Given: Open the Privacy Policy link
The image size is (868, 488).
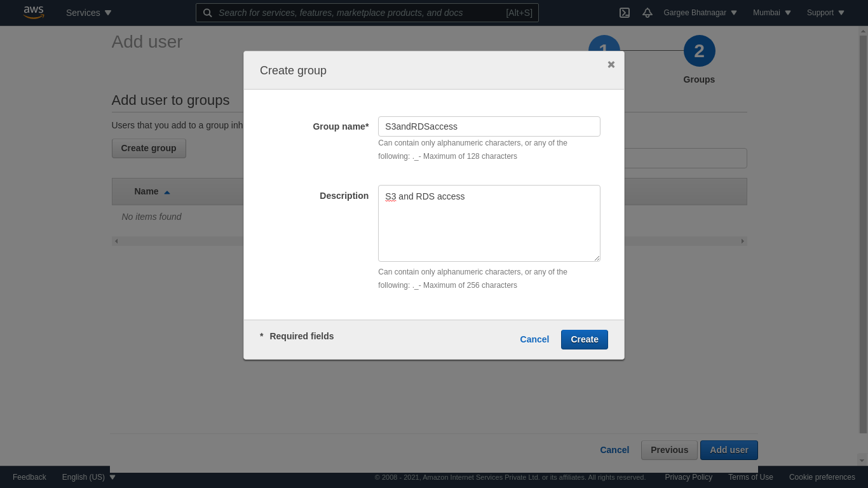Looking at the screenshot, I should 688,477.
